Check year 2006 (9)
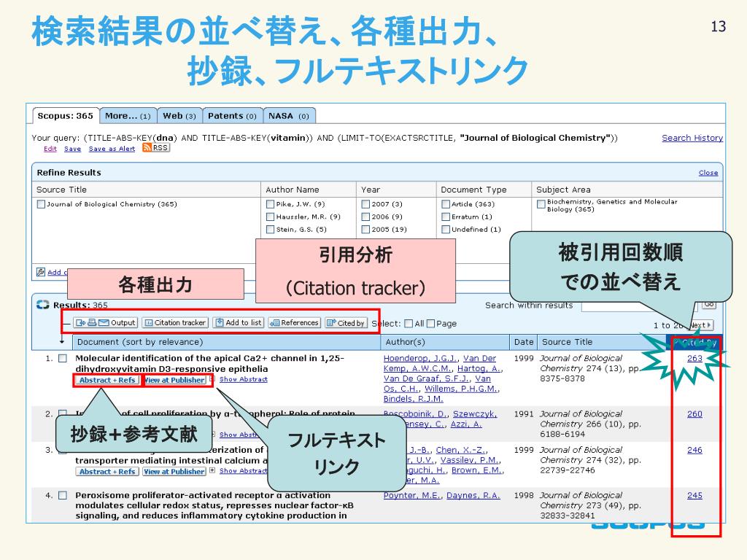 click(365, 217)
